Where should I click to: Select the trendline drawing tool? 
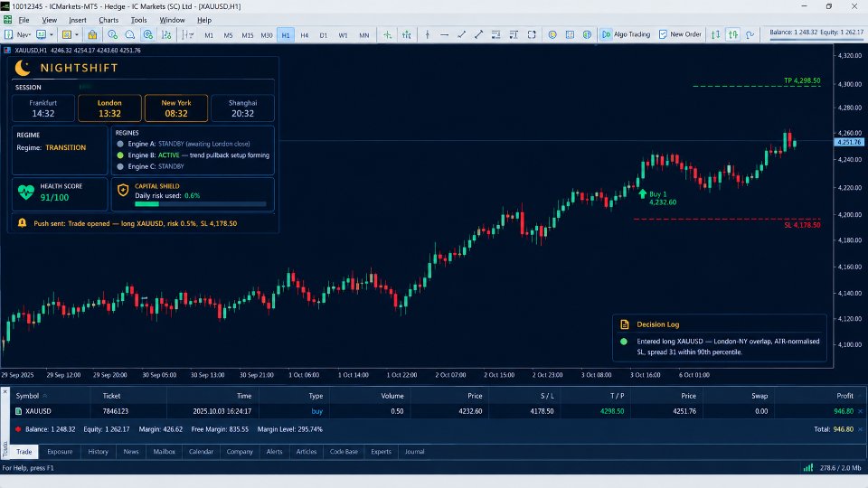pyautogui.click(x=462, y=34)
